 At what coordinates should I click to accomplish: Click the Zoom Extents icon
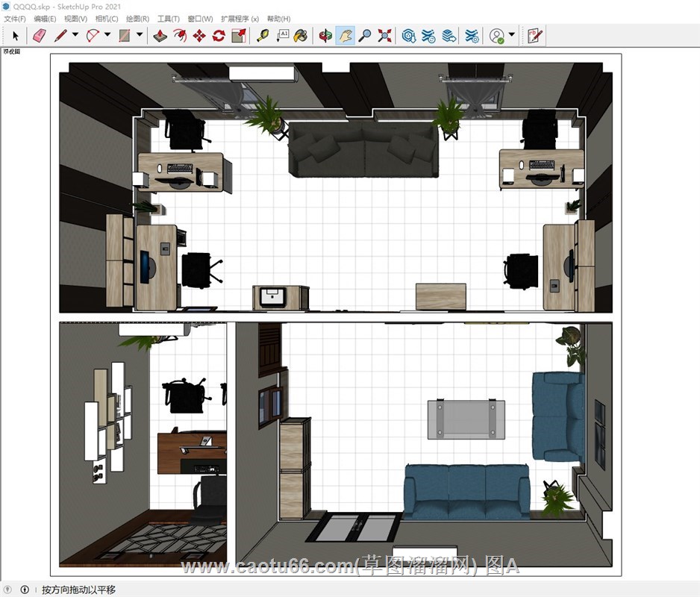click(x=384, y=35)
